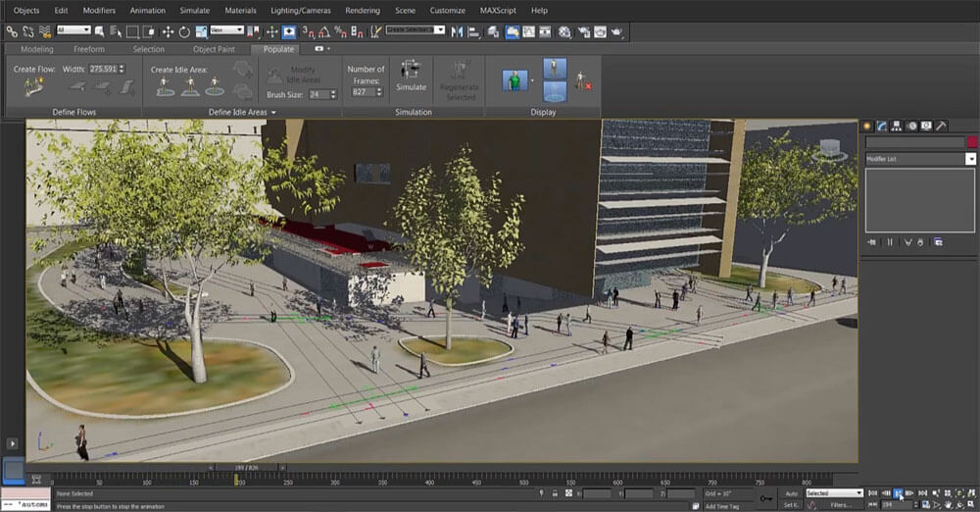This screenshot has height=512, width=980.
Task: Select the Rotate tool in main toolbar
Action: pos(184,31)
